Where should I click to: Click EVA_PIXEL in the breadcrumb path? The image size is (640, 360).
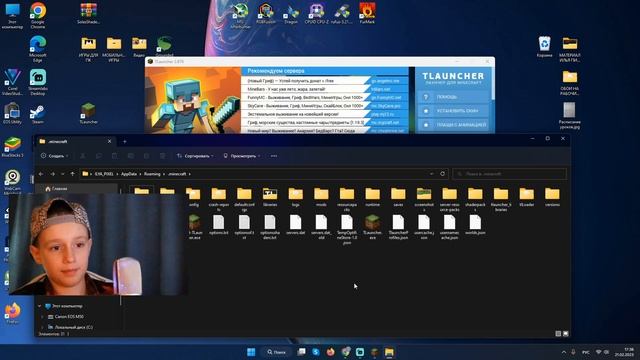(x=104, y=174)
